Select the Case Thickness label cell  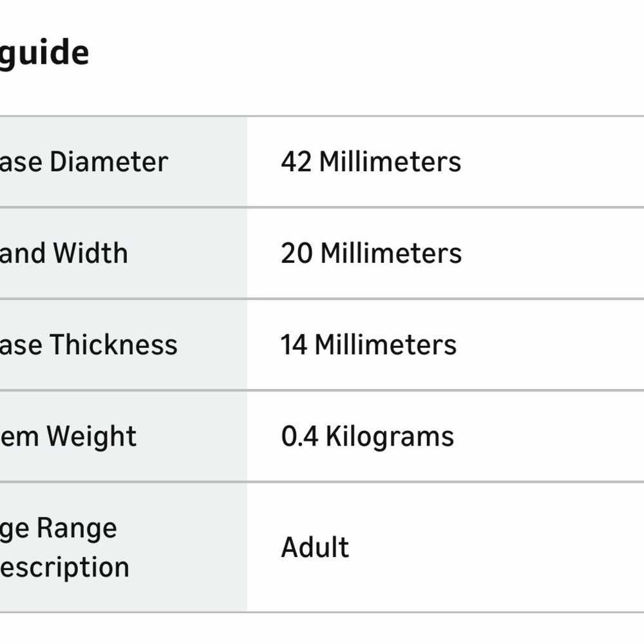pyautogui.click(x=123, y=345)
